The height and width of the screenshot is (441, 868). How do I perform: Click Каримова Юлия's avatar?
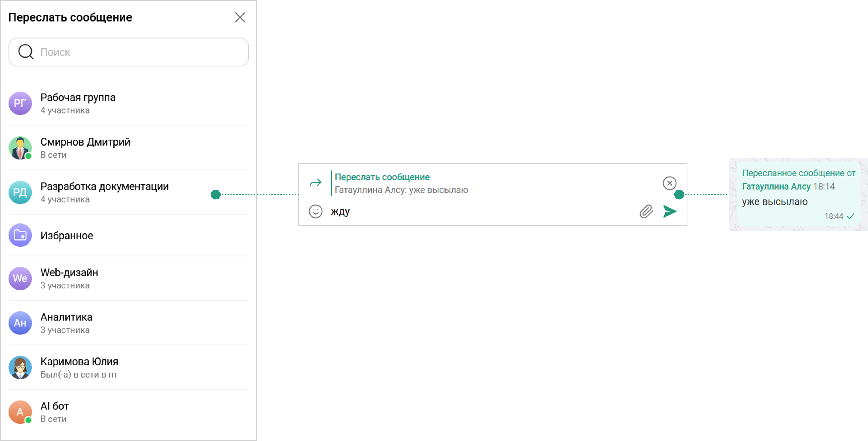click(x=20, y=367)
